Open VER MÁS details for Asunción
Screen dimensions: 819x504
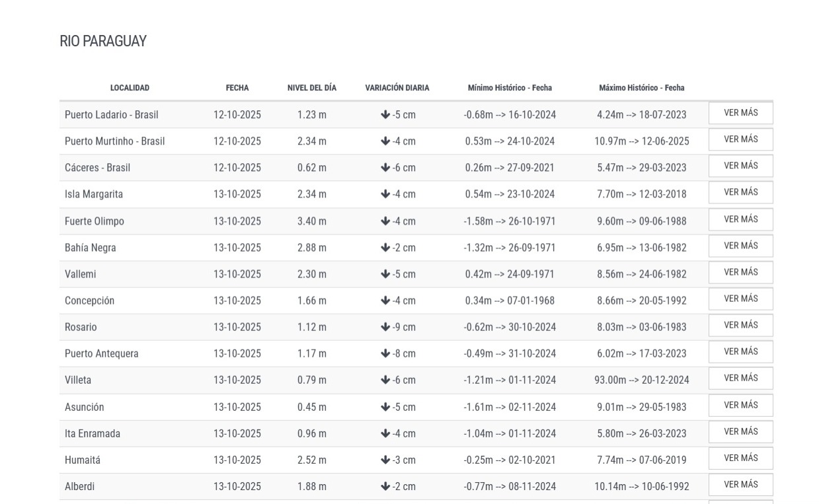pos(740,405)
